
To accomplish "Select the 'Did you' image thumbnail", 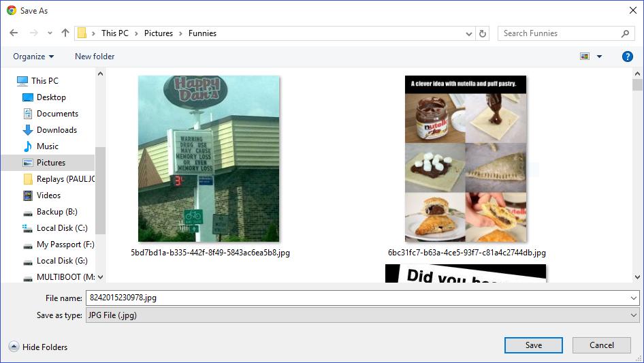I will click(466, 273).
